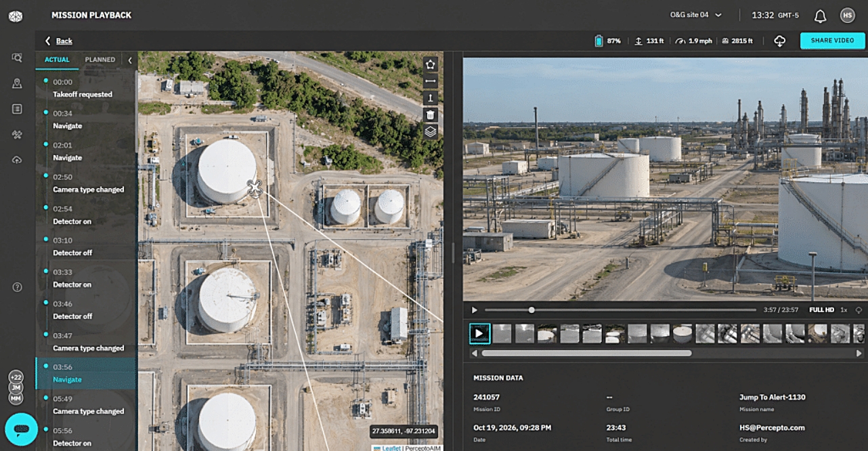Switch to the ACTUAL tab
This screenshot has height=451, width=868.
tap(57, 60)
